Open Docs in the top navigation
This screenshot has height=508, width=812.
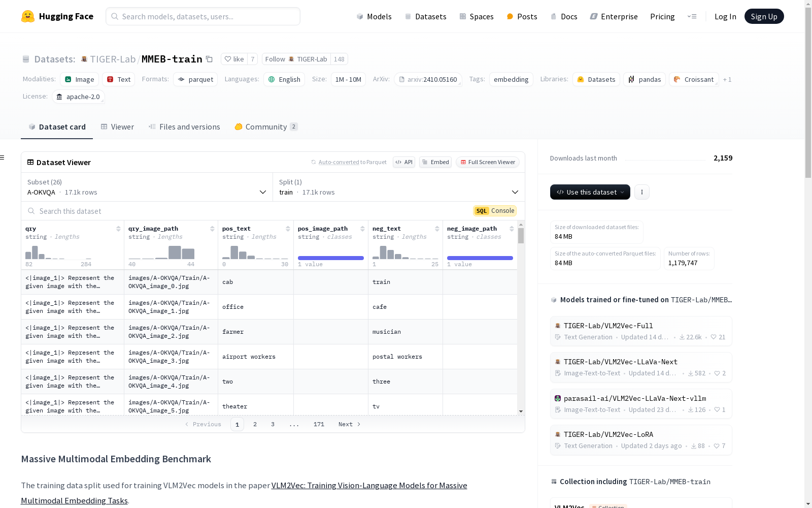564,16
